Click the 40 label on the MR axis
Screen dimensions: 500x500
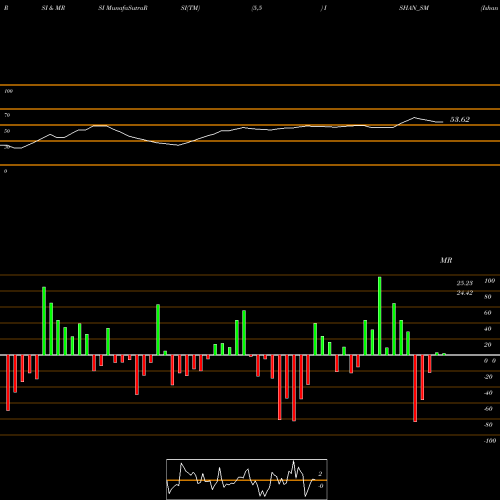[x=488, y=329]
